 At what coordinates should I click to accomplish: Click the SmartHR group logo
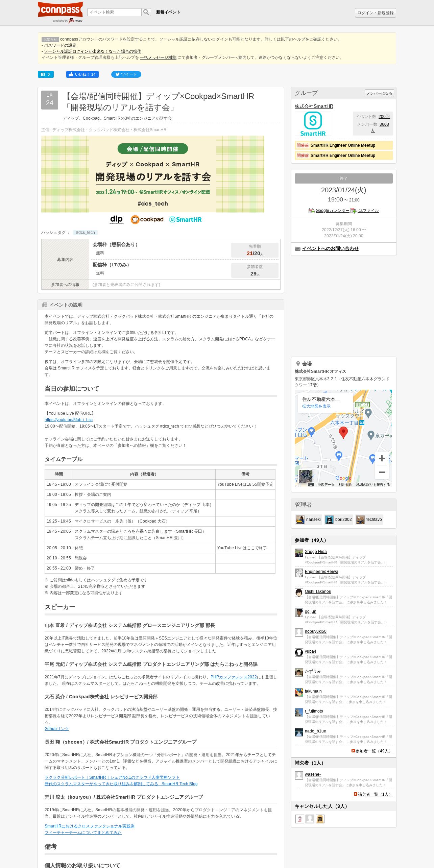pyautogui.click(x=313, y=124)
